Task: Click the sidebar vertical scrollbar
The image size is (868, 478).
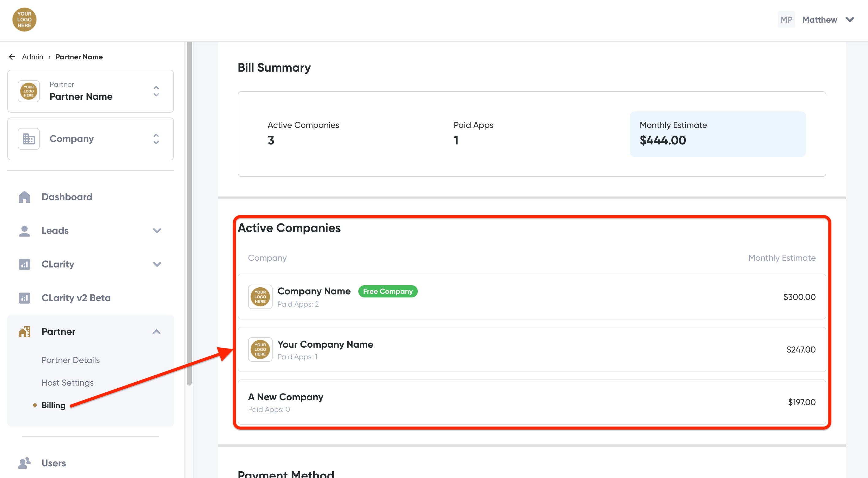Action: point(189,212)
